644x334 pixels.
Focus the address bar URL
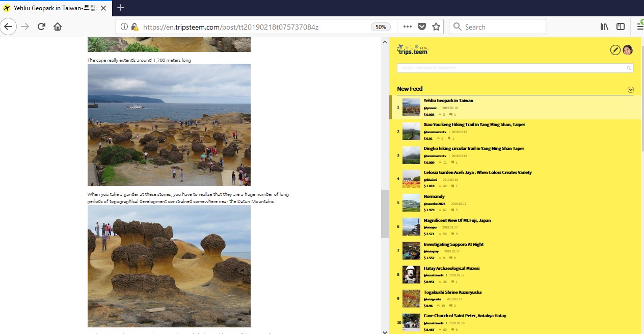(230, 27)
